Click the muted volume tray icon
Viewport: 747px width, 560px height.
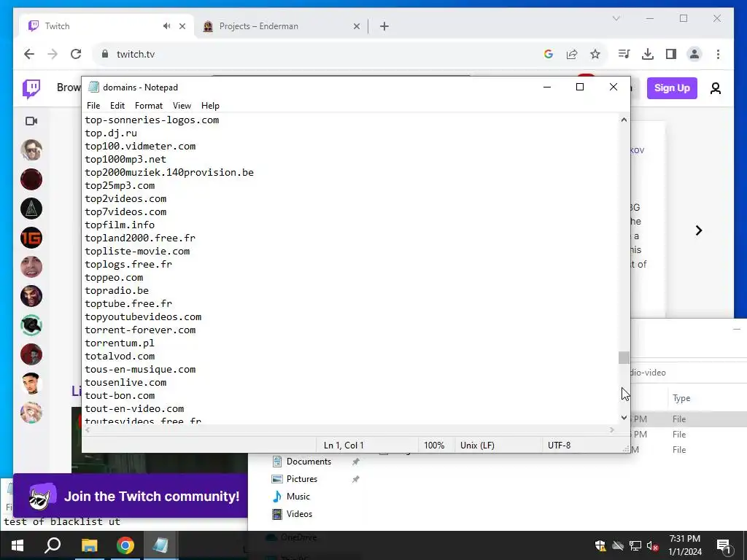click(x=653, y=545)
